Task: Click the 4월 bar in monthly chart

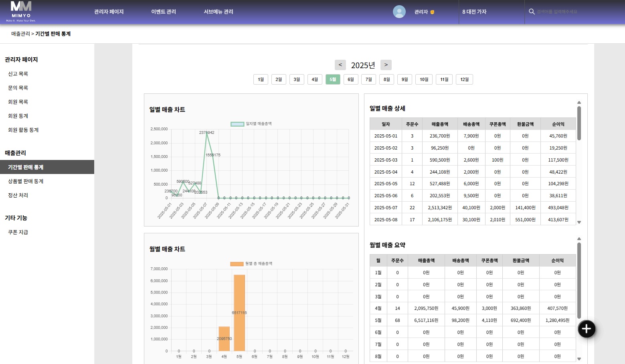Action: click(x=224, y=339)
